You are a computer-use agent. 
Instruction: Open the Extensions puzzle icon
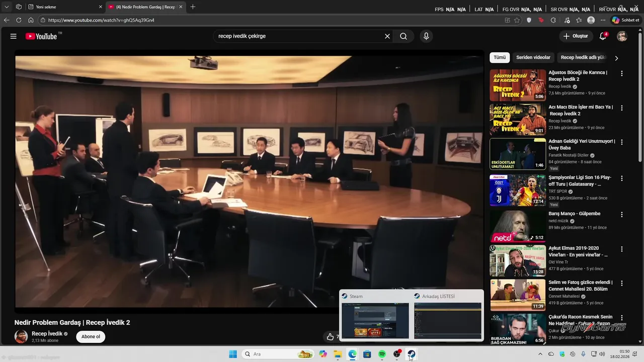click(x=553, y=20)
